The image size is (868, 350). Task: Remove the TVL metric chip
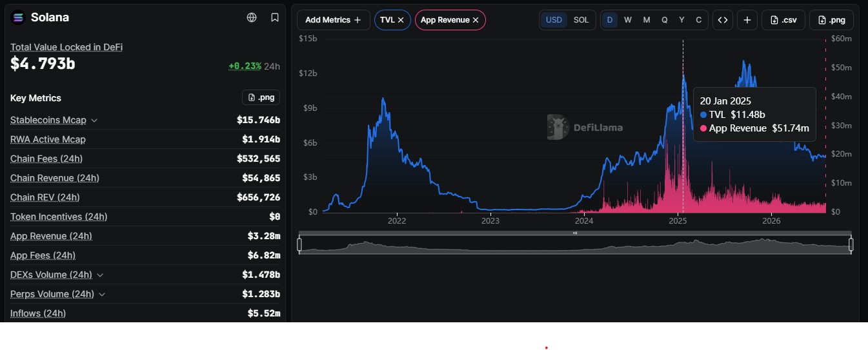[x=401, y=20]
